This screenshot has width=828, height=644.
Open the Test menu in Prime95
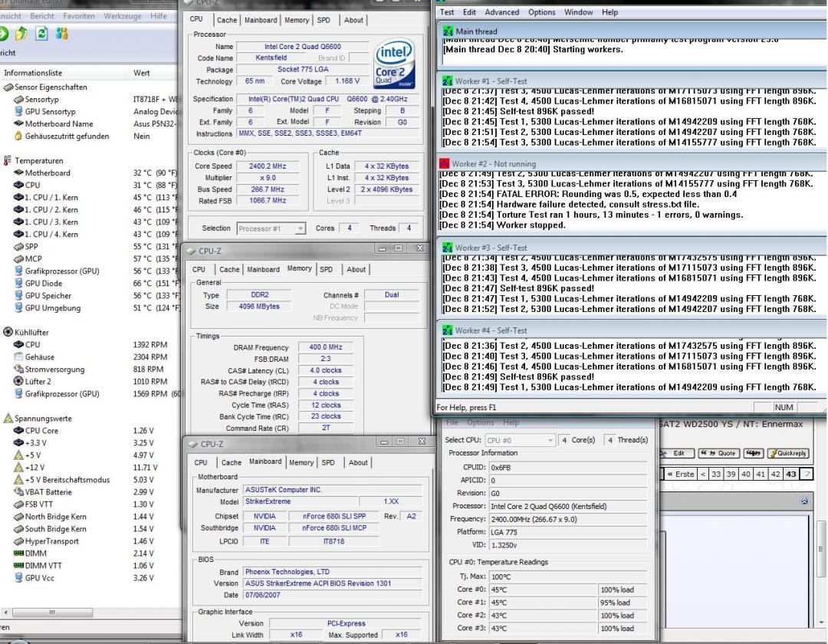point(447,12)
